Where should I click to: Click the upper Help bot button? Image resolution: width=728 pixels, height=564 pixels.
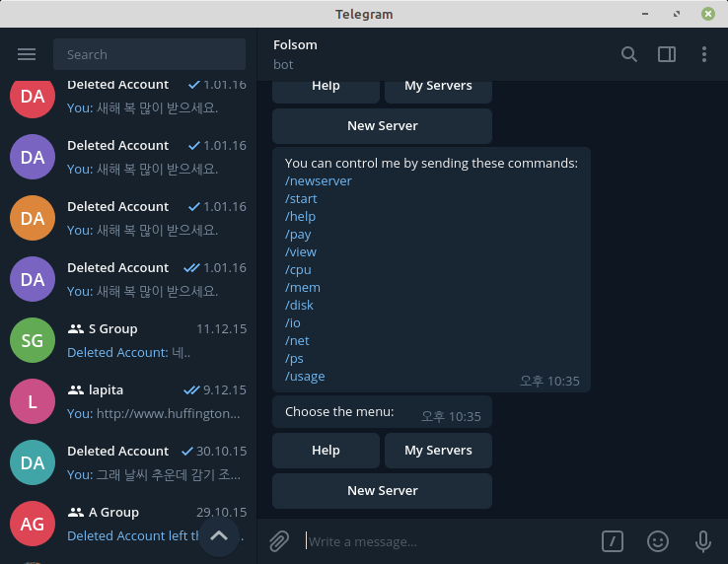tap(326, 90)
